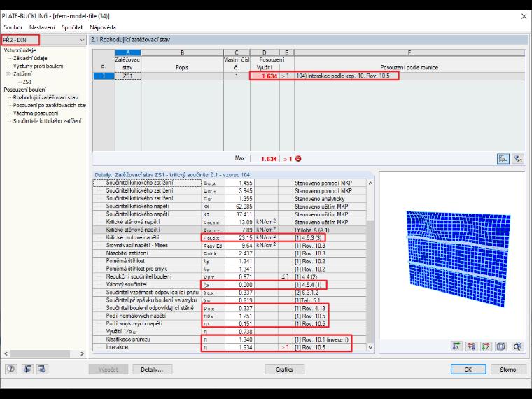Click the Max 1.634 value field

pyautogui.click(x=265, y=159)
